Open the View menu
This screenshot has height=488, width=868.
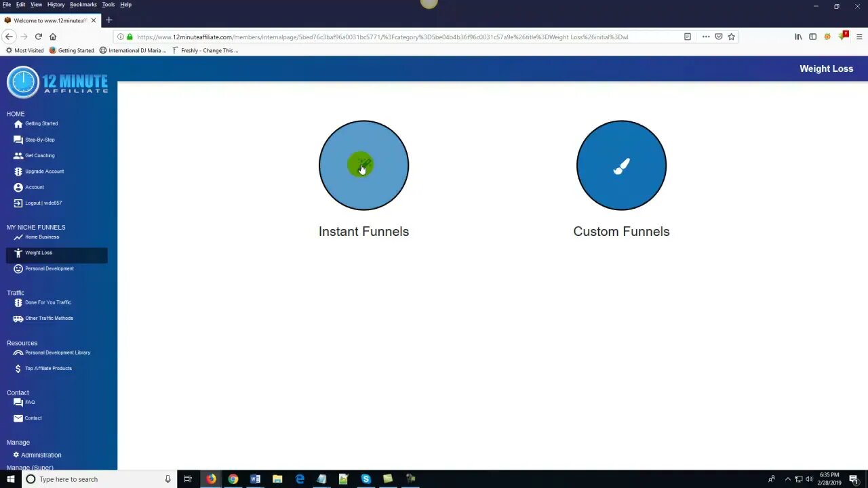click(x=36, y=5)
